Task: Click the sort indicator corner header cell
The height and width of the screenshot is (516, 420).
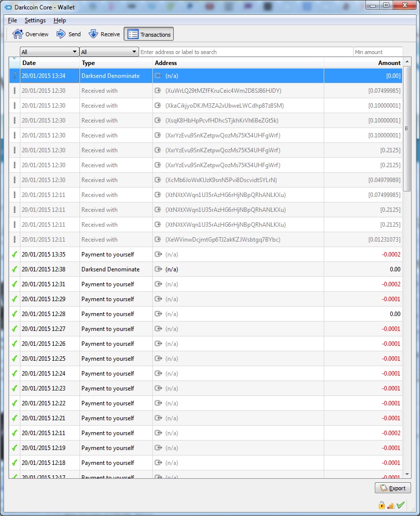Action: (x=14, y=63)
